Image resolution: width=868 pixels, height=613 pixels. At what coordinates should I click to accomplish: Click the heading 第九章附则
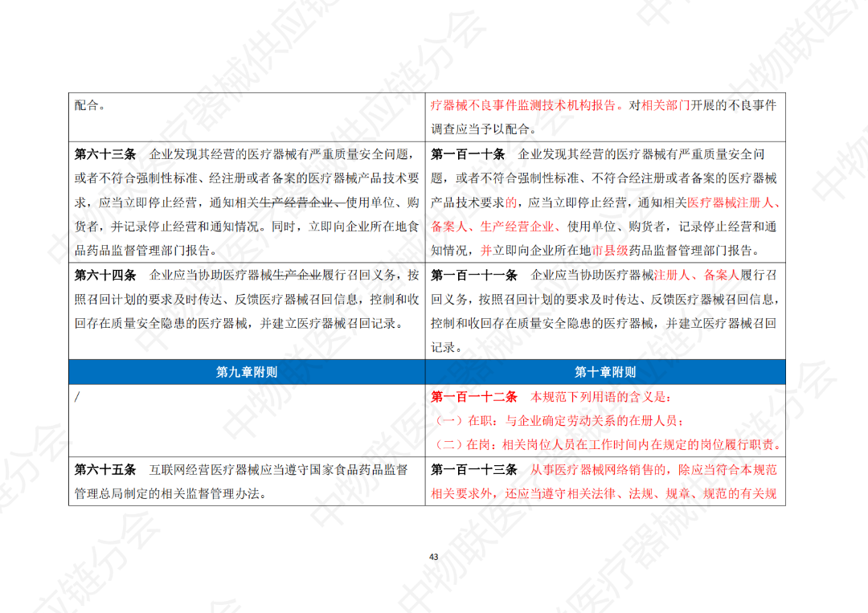click(x=247, y=372)
